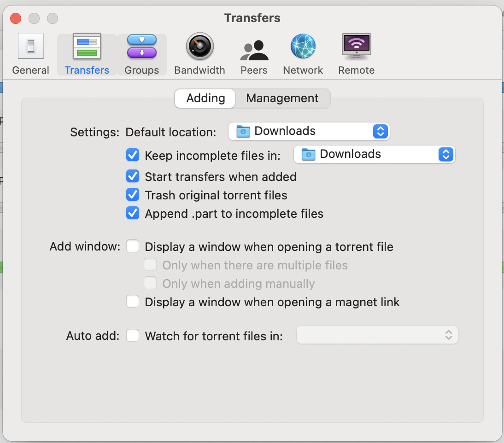Disable Start transfers when added
This screenshot has height=443, width=504.
[132, 176]
